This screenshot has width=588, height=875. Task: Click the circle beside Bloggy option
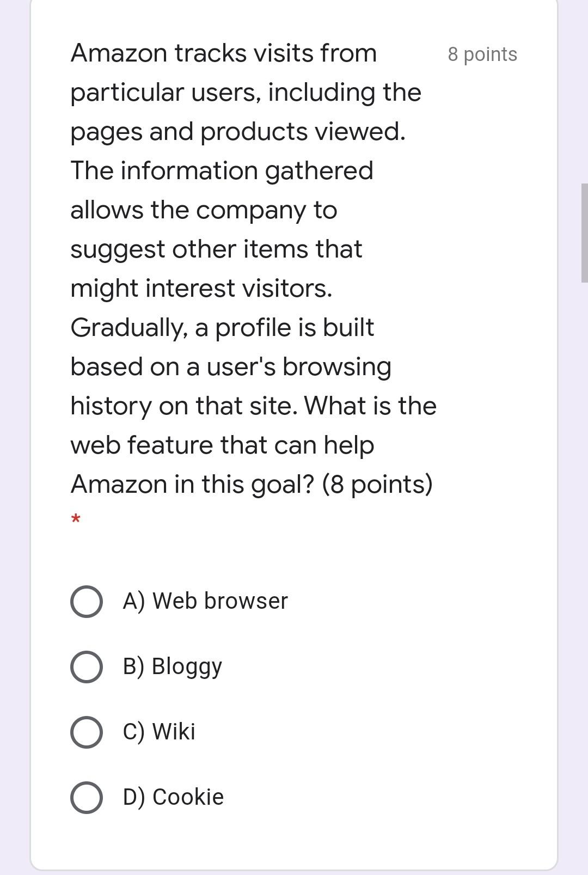[x=87, y=667]
